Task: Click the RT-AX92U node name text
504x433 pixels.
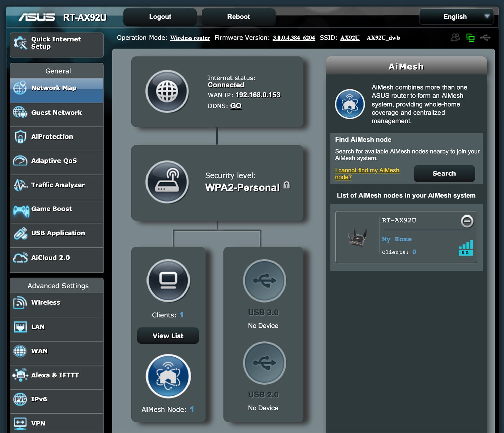Action: (399, 220)
